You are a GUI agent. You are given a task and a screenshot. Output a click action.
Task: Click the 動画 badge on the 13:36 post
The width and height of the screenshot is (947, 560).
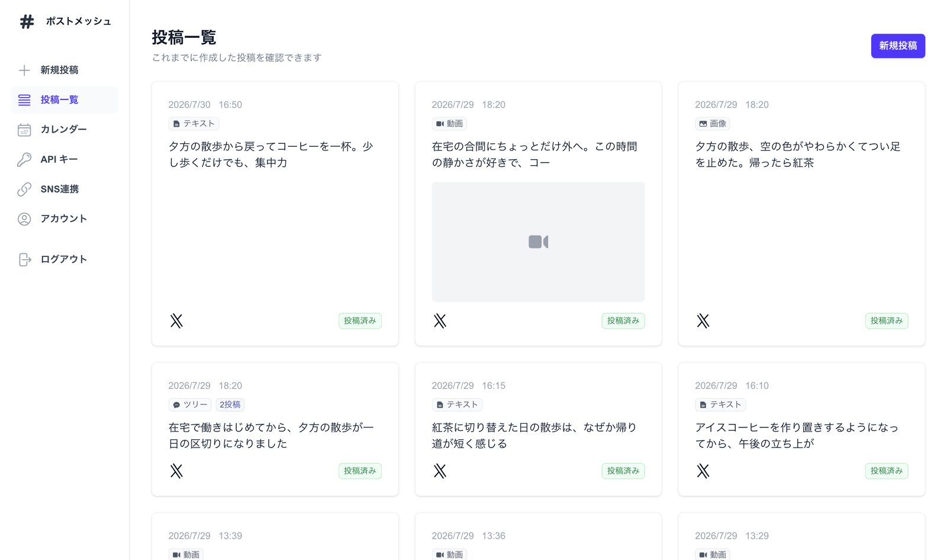click(x=449, y=555)
